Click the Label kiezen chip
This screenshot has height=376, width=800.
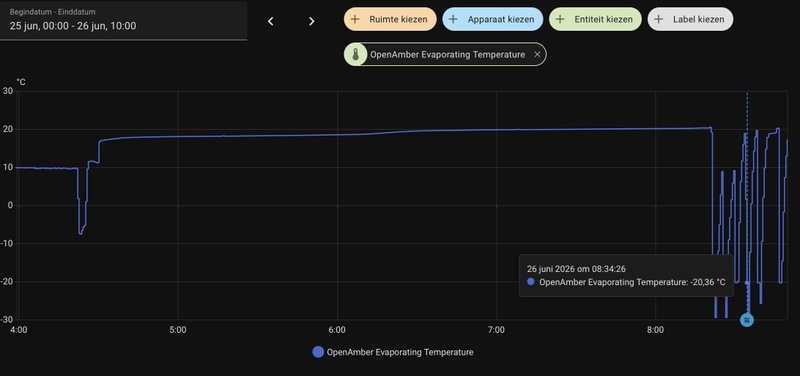[x=690, y=19]
